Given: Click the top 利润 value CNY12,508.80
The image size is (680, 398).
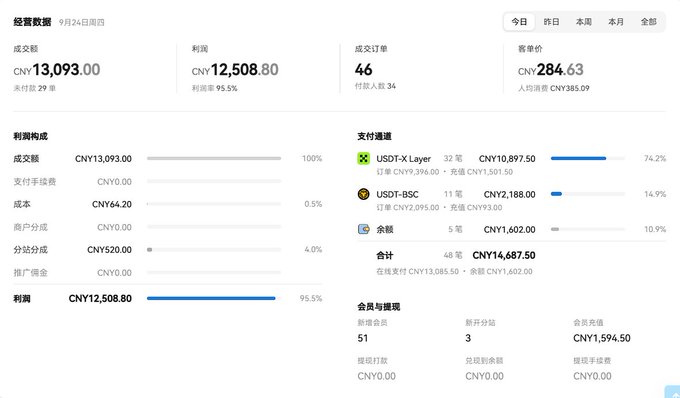Looking at the screenshot, I should 235,70.
